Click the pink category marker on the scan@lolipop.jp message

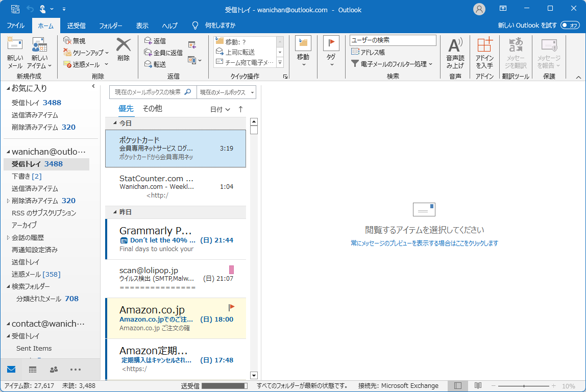click(231, 269)
